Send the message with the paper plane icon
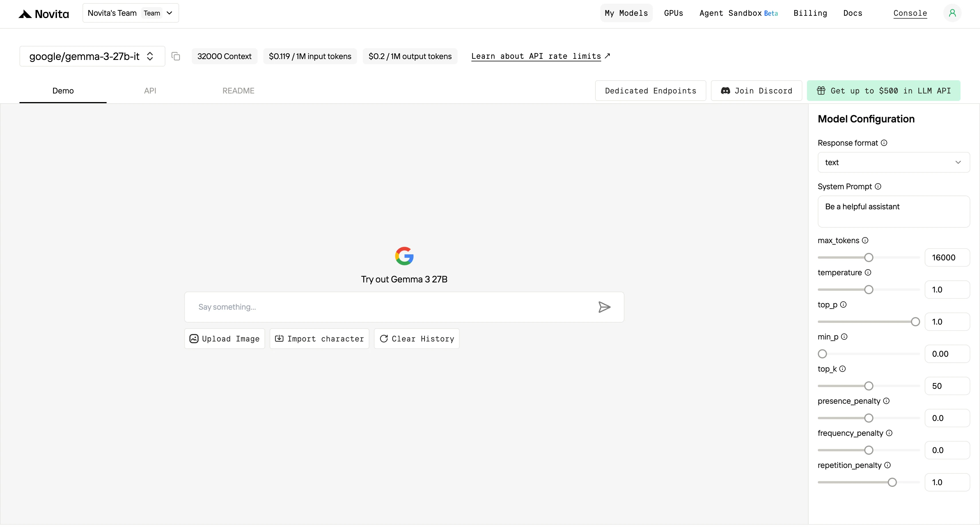Screen dimensions: 980x527 [x=604, y=307]
